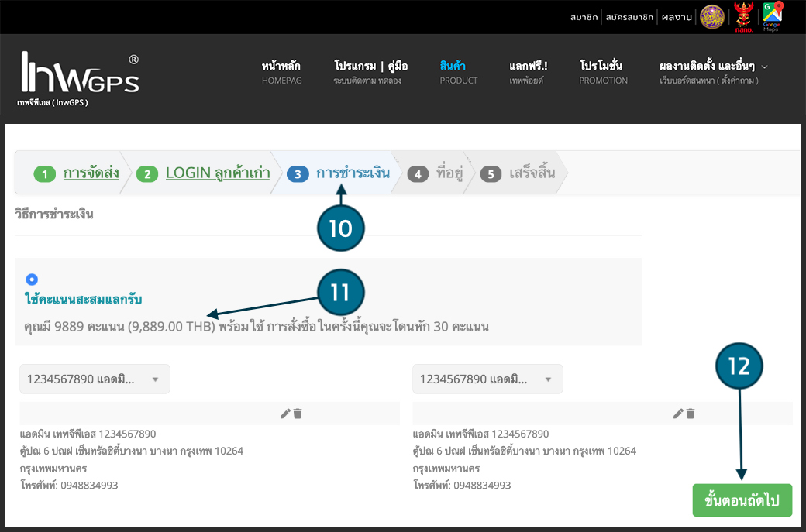
Task: Open the หน้าหลัก HOMEPAG menu item
Action: 281,72
